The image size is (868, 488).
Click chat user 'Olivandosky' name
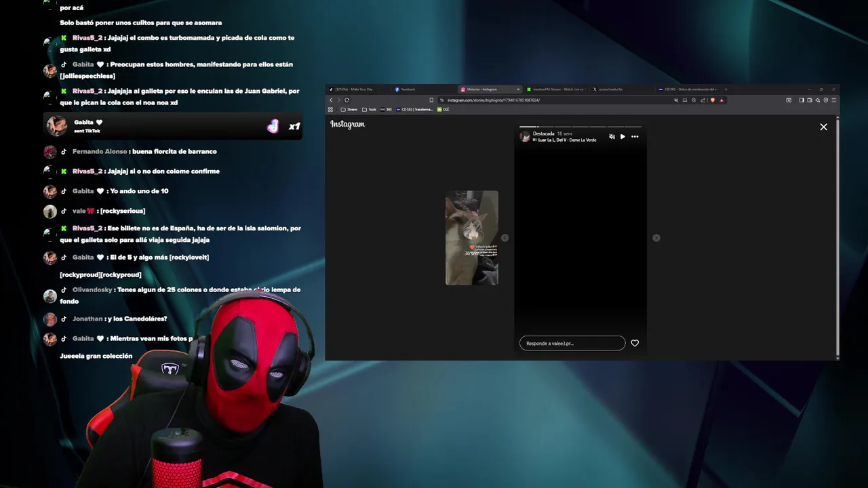[x=92, y=289]
